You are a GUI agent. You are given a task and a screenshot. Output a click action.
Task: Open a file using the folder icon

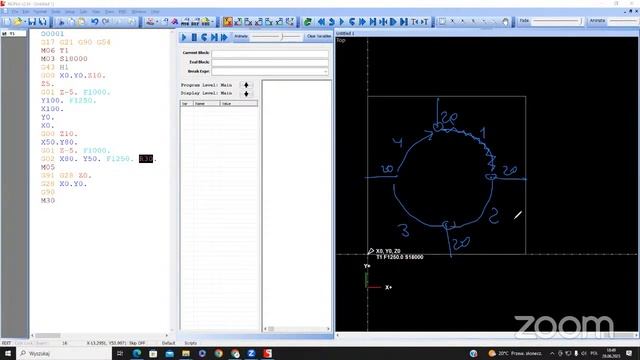point(18,21)
